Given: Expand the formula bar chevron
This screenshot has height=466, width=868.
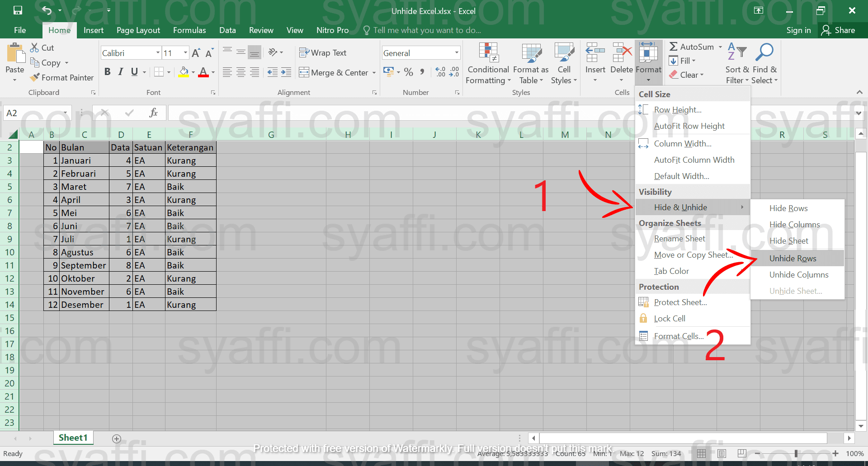Looking at the screenshot, I should coord(859,113).
